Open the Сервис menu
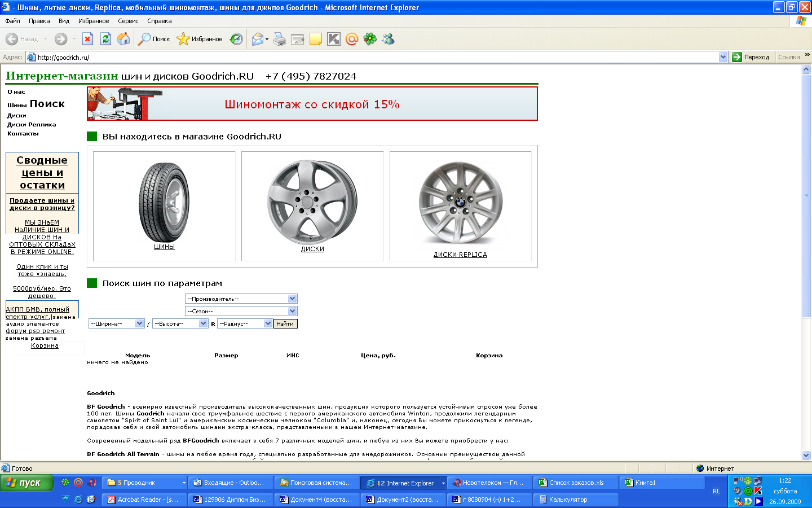Viewport: 812px width, 508px height. coord(128,21)
